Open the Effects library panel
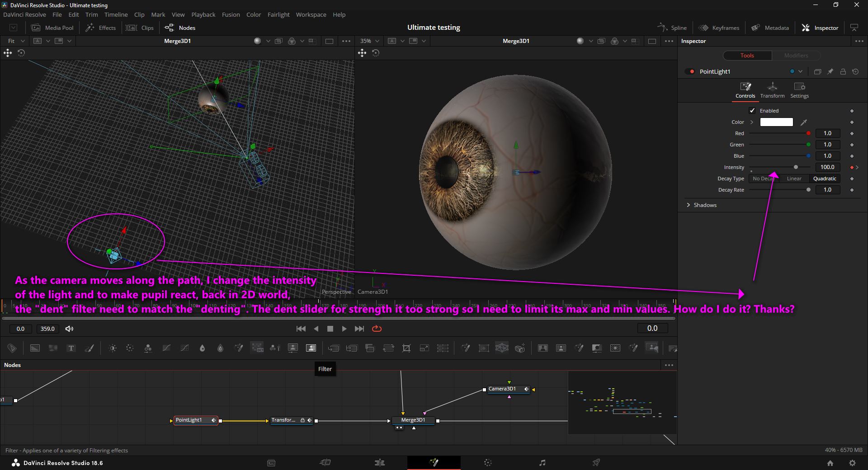The width and height of the screenshot is (868, 470). coord(101,28)
